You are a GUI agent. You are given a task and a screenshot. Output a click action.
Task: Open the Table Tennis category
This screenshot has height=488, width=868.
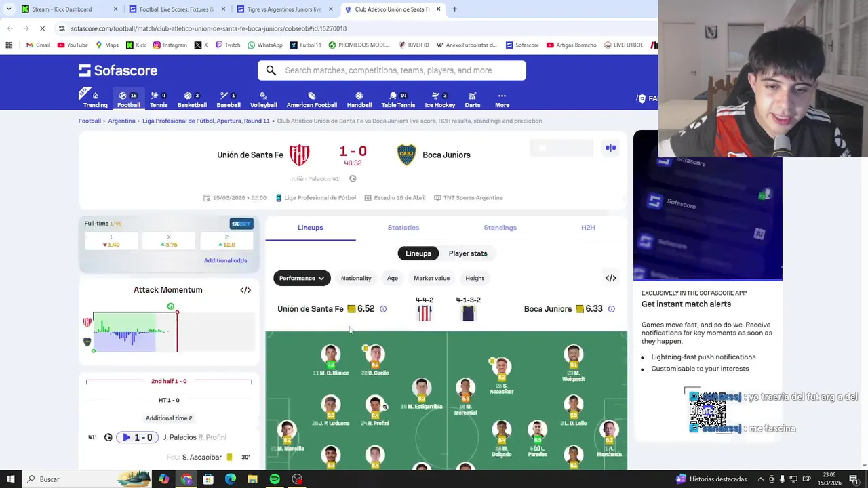pos(398,100)
